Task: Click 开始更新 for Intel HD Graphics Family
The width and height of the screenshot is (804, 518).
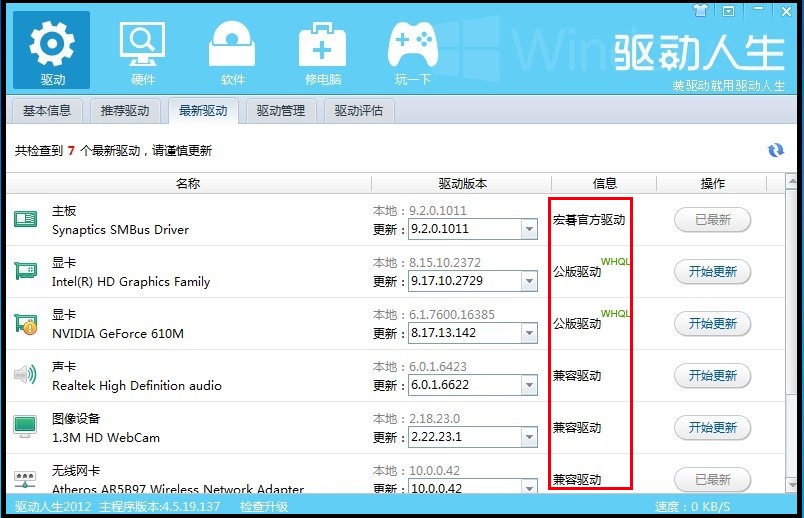Action: click(712, 271)
